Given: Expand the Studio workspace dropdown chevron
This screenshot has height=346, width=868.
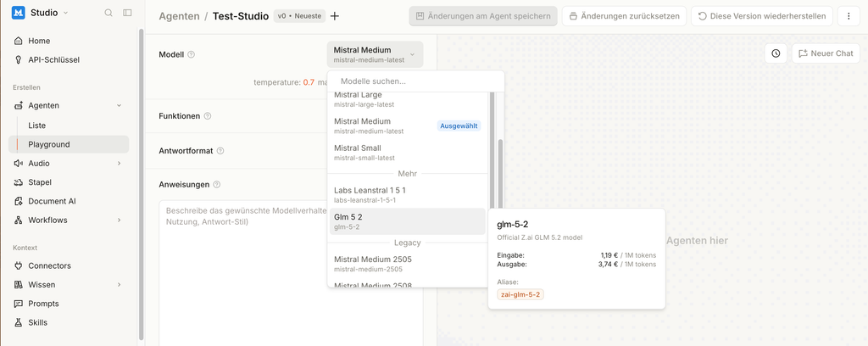Looking at the screenshot, I should click(x=66, y=13).
